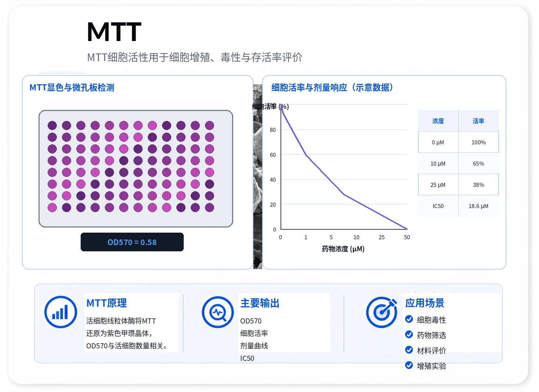539x392 pixels.
Task: Click the magnifier pulse icon beside 主要输出
Action: 218,312
